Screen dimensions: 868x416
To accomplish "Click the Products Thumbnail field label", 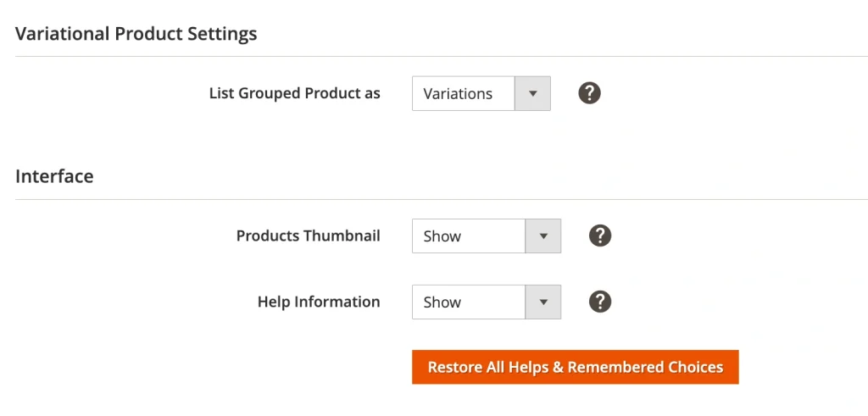I will 308,236.
